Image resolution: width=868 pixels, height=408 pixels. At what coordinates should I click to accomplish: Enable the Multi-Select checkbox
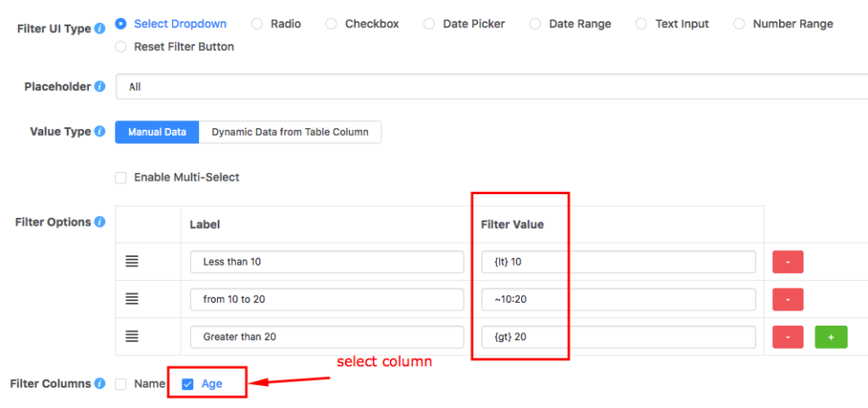pyautogui.click(x=120, y=177)
